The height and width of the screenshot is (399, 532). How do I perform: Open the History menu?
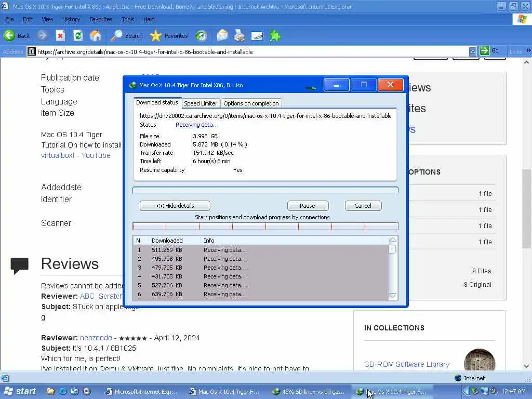point(71,19)
